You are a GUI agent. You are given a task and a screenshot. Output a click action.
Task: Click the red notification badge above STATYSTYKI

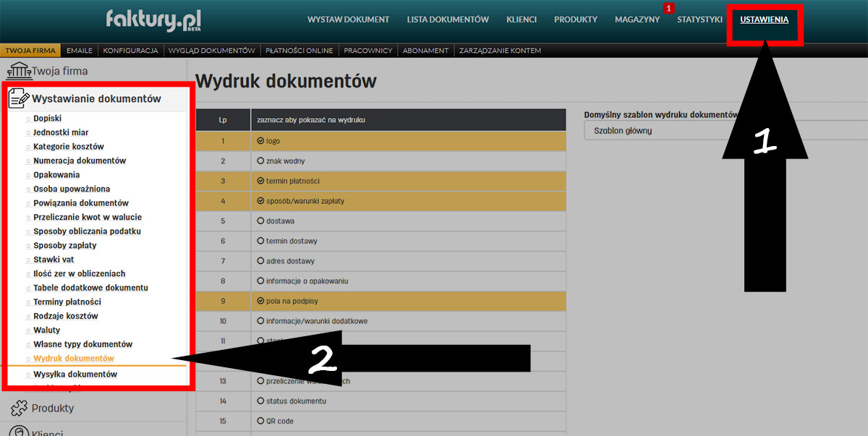tap(668, 8)
